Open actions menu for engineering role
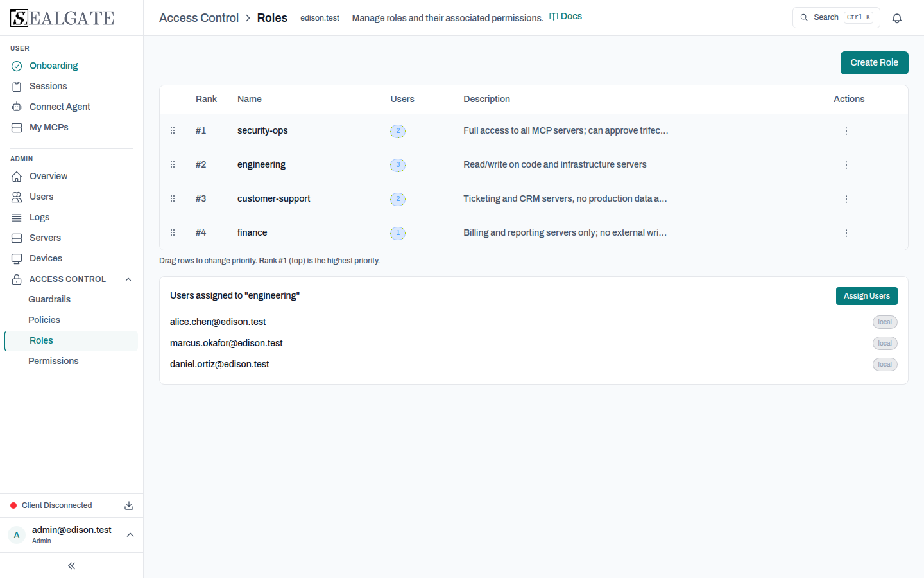924x578 pixels. pyautogui.click(x=846, y=165)
